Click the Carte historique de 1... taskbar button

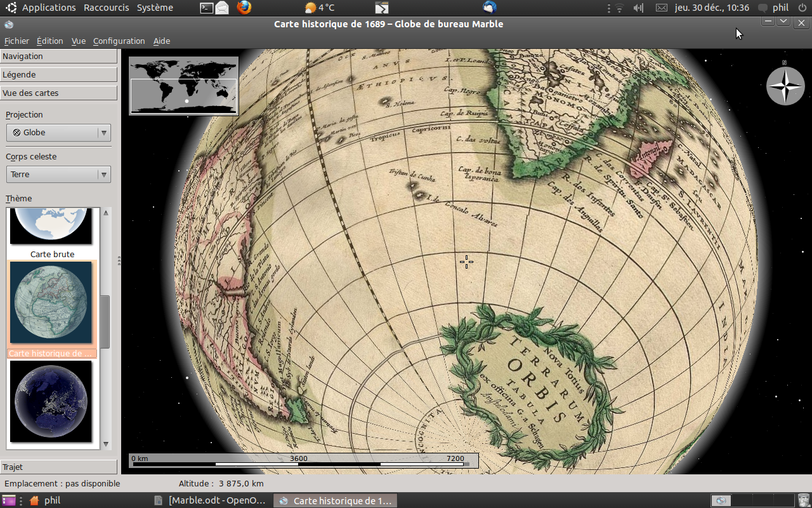[335, 500]
